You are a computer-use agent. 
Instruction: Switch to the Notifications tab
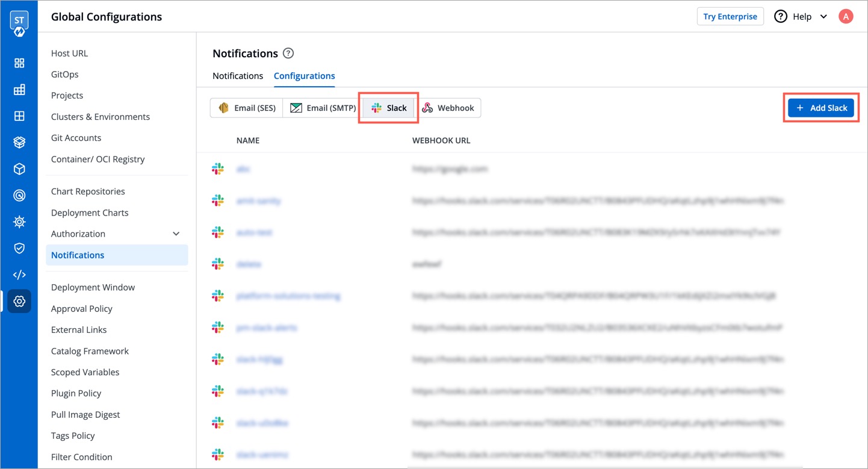click(238, 76)
